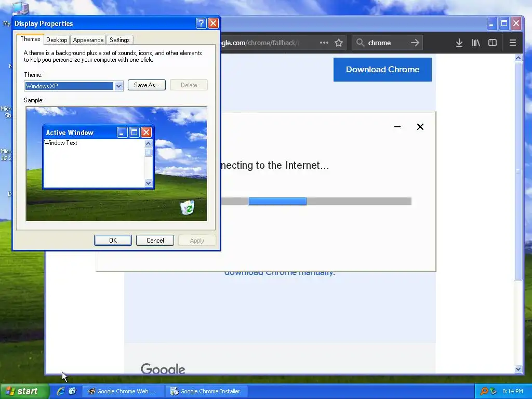Click the download Chrome manually link
This screenshot has height=399, width=532.
(280, 273)
